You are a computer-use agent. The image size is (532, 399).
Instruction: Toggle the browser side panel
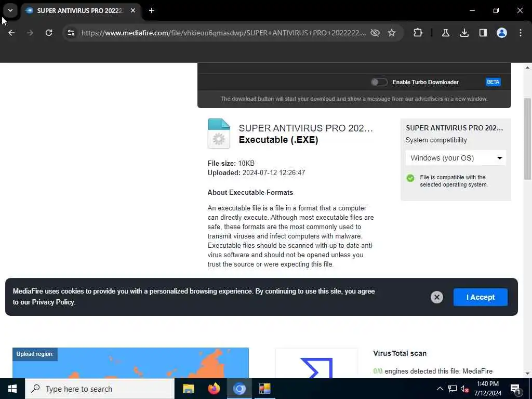tap(483, 33)
